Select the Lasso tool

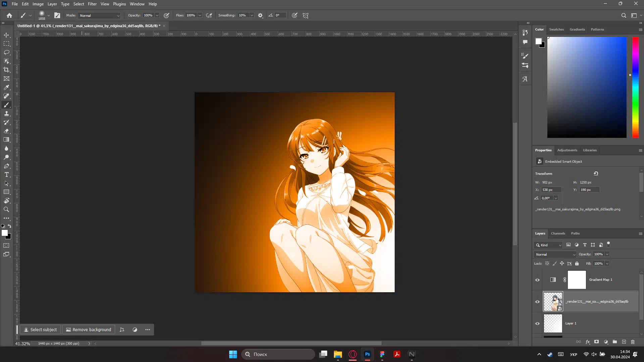[6, 52]
